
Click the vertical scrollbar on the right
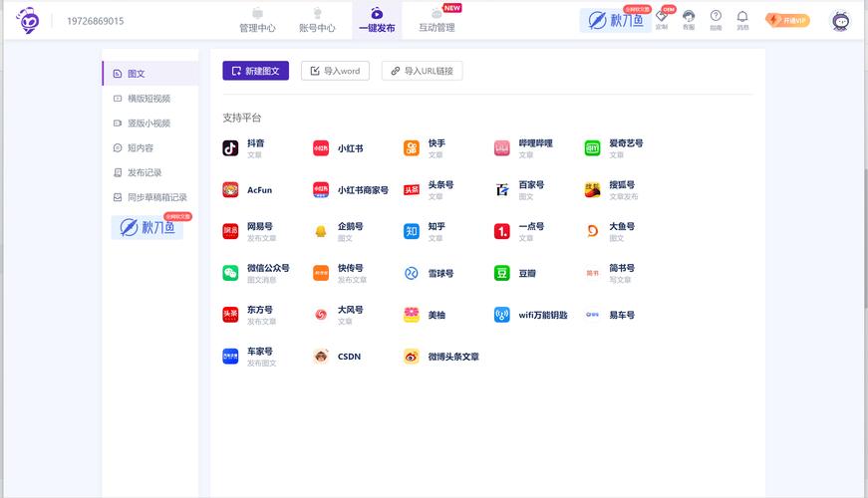pos(865,238)
